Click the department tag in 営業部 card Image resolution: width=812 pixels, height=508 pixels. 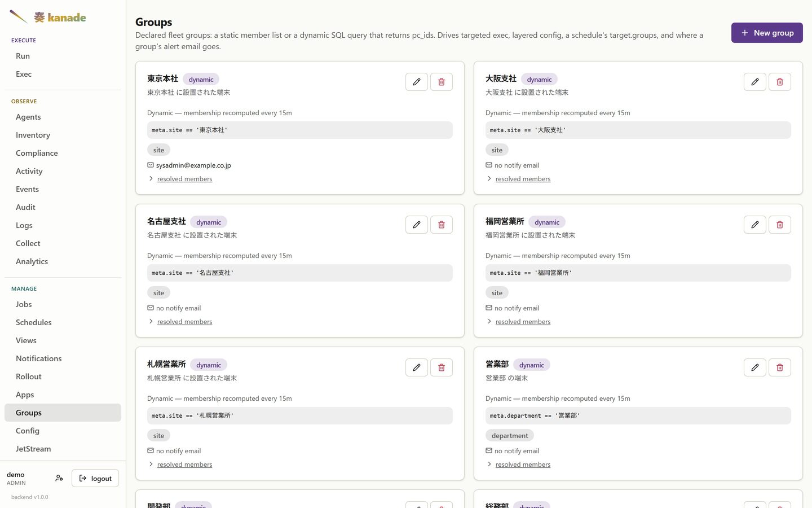(x=510, y=436)
